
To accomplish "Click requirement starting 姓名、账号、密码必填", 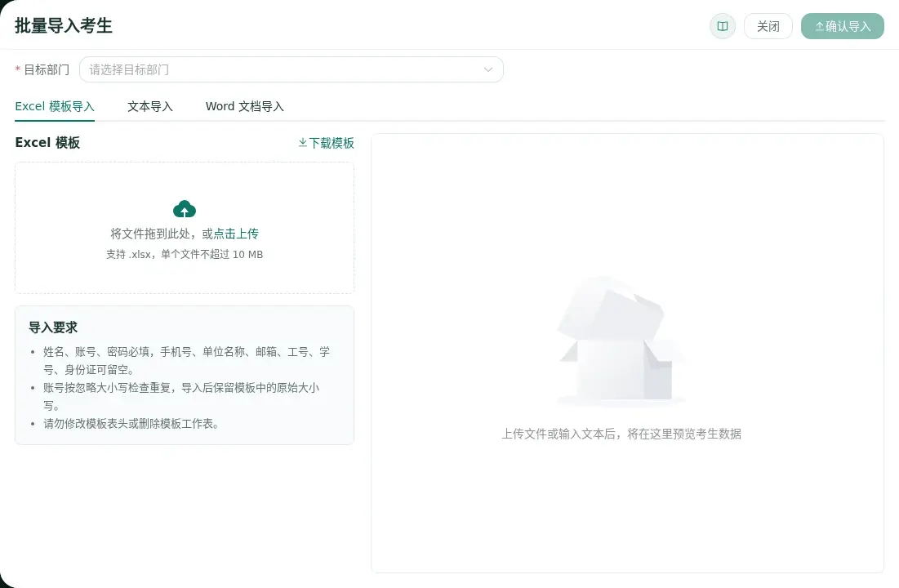I will coord(187,360).
